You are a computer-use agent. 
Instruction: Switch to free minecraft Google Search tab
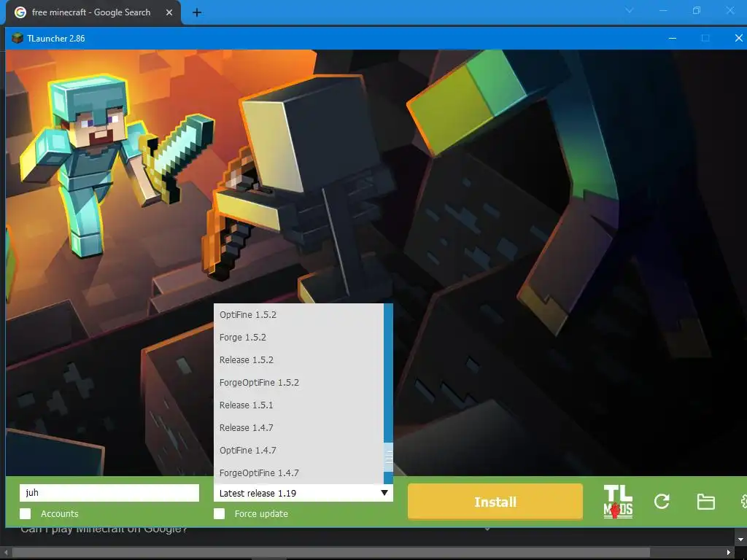click(x=93, y=13)
